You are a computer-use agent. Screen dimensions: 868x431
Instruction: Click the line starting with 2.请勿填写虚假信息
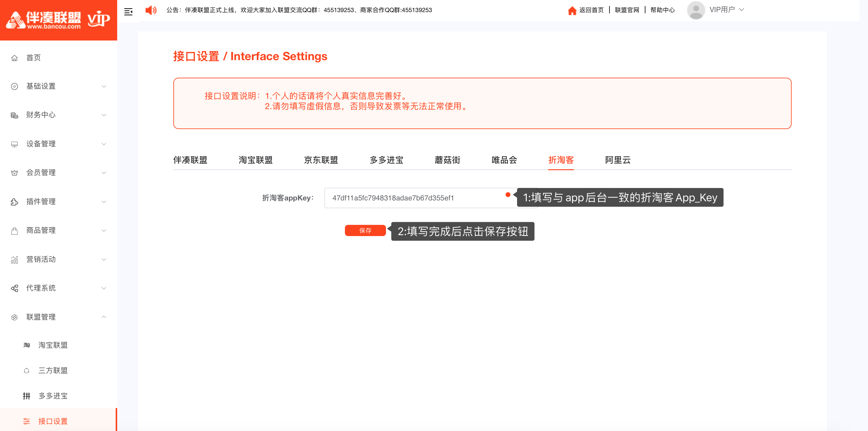(x=367, y=107)
